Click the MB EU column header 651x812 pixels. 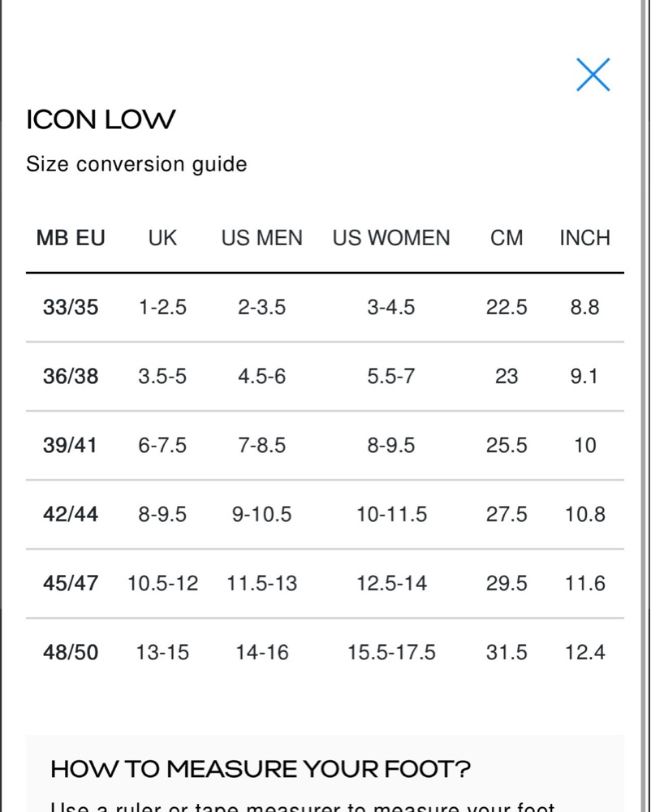coord(71,238)
